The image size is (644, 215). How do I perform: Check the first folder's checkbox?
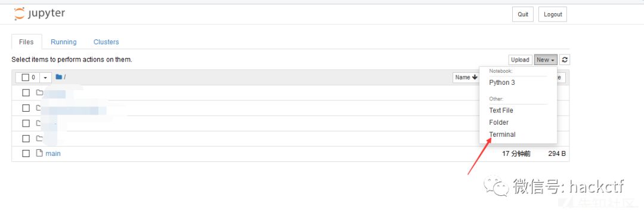[26, 93]
